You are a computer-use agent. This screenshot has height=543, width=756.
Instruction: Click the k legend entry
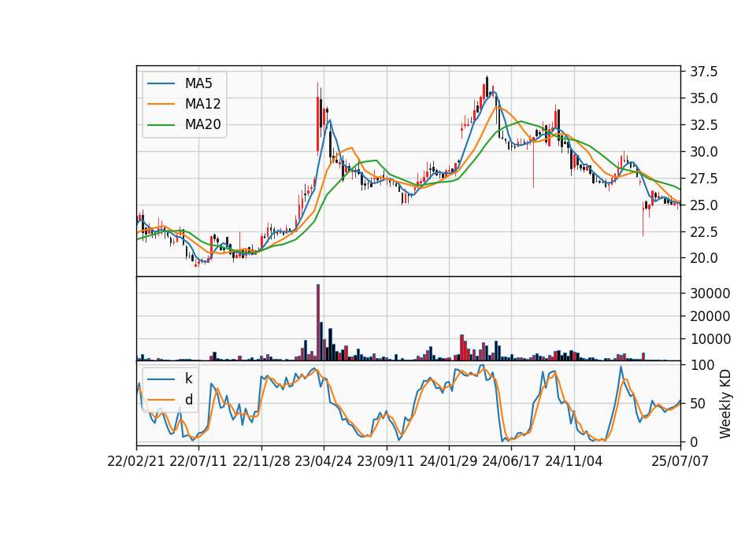coord(188,379)
